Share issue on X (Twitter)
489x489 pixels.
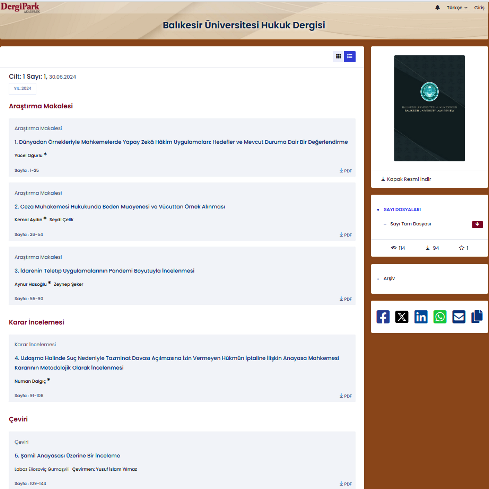point(402,317)
